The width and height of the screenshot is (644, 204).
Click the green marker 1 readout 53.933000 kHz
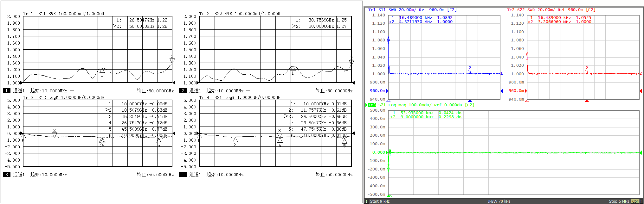417,113
